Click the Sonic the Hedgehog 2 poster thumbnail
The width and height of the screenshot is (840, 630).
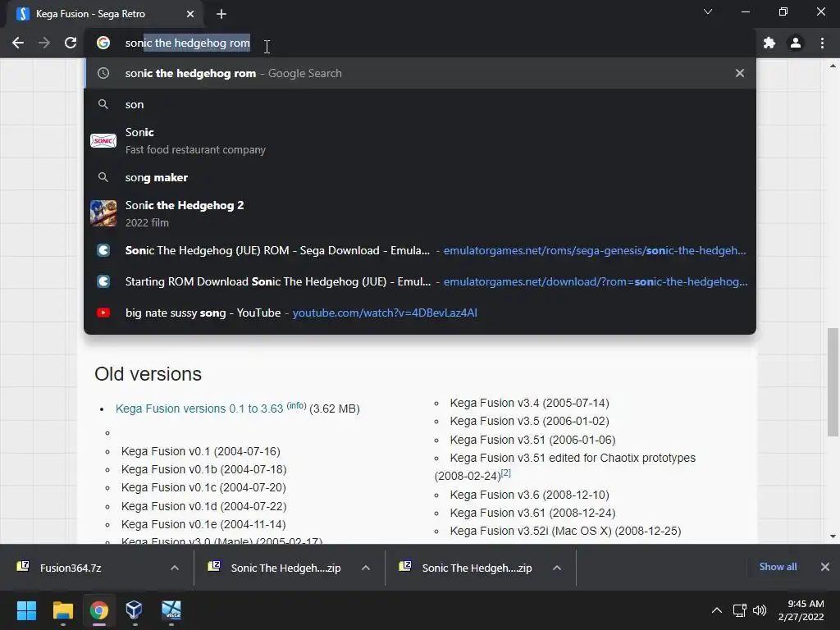103,213
